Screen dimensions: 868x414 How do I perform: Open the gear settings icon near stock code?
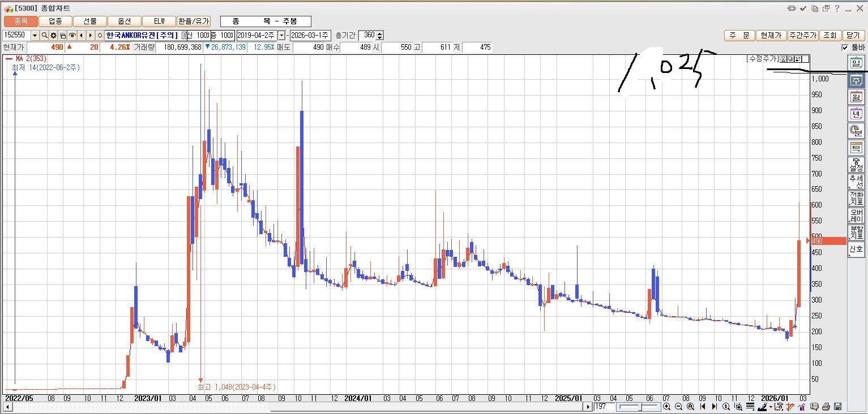[54, 36]
